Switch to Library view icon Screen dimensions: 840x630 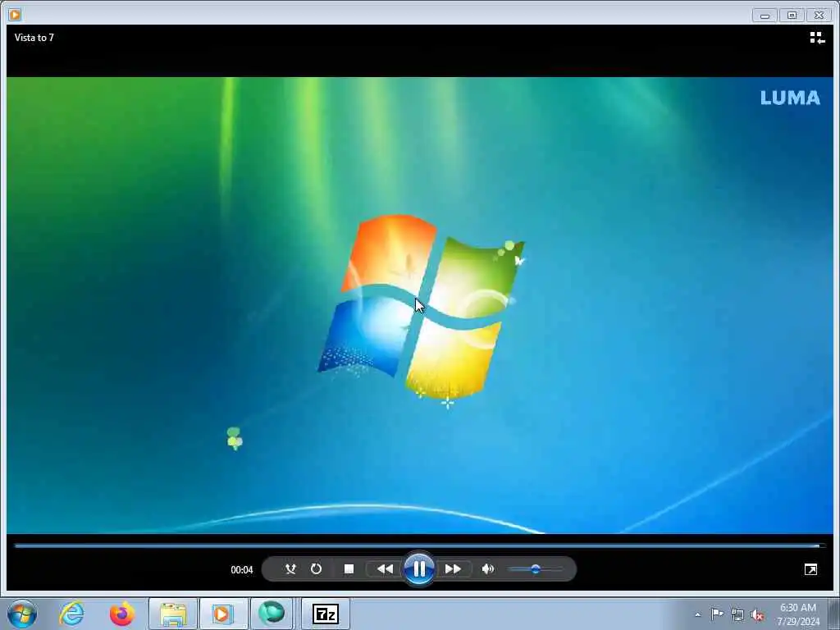[817, 38]
